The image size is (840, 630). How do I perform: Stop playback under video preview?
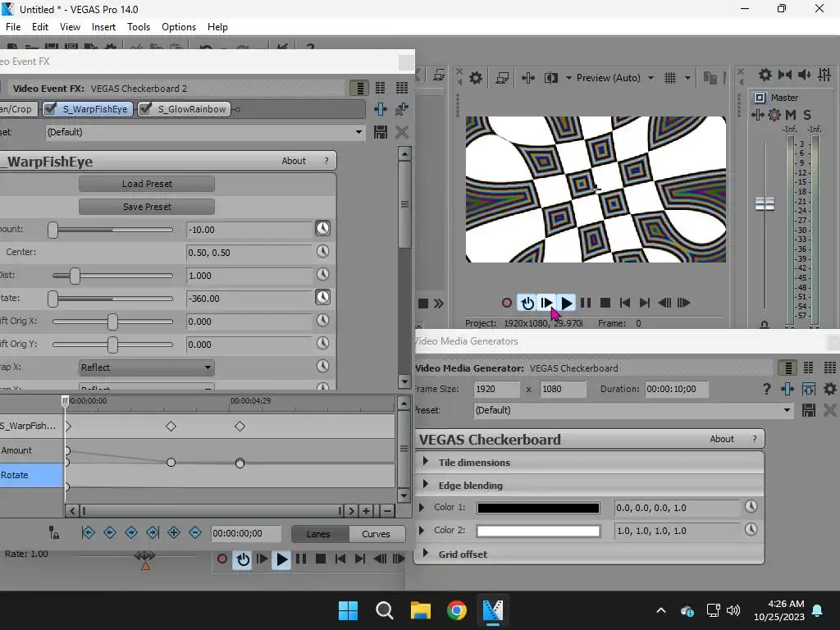605,303
